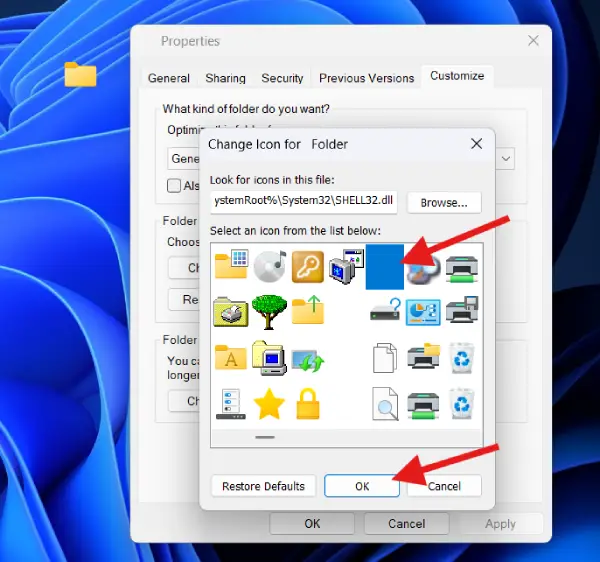Choose the printer icon beside the document search icon

423,405
